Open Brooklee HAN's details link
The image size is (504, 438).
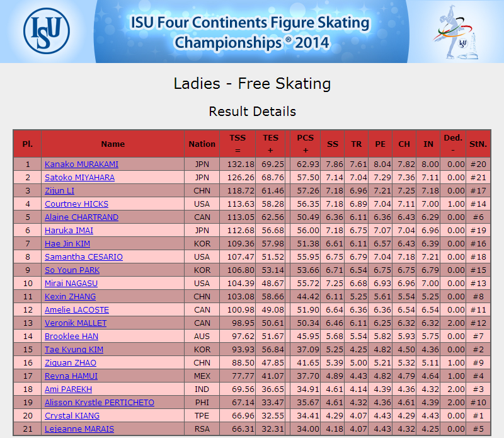[x=71, y=336]
